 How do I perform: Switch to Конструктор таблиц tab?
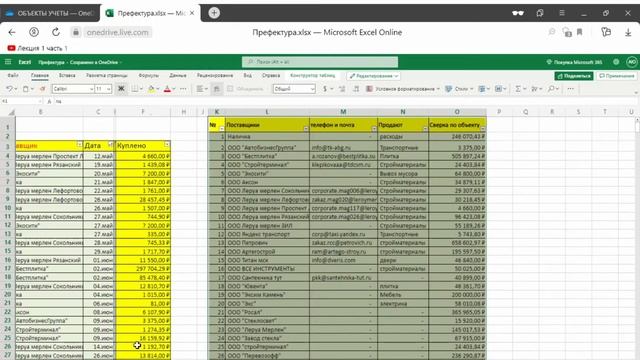point(312,76)
